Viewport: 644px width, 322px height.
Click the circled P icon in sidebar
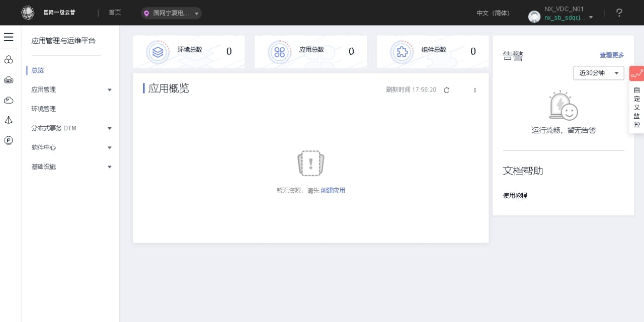coord(9,140)
